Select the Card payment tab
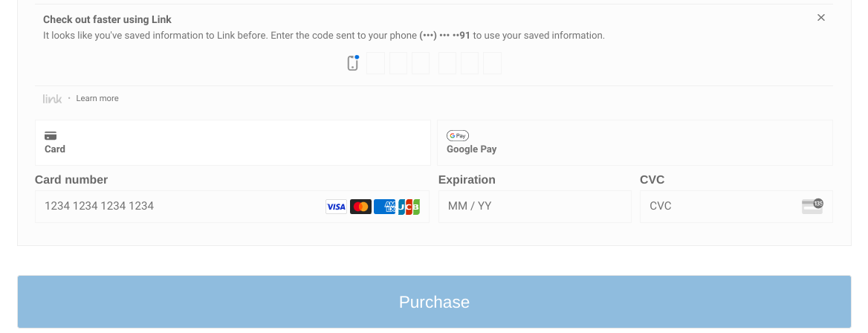Screen dimensions: 868x333 pos(233,143)
